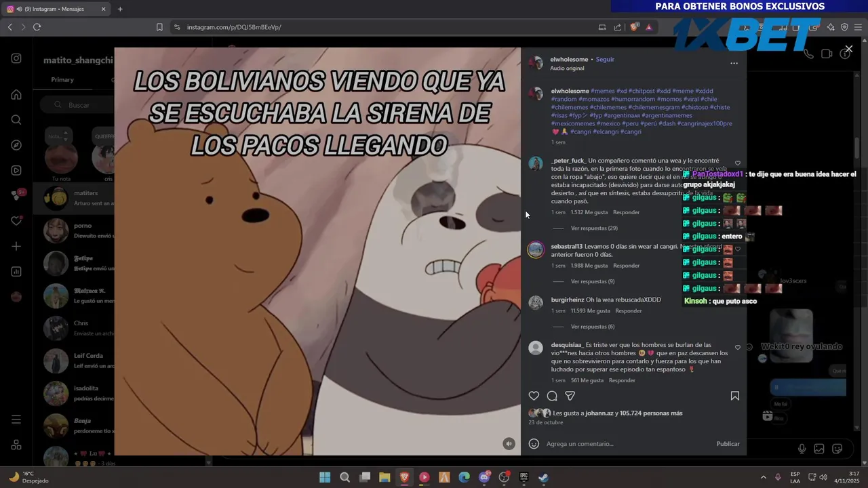This screenshot has height=488, width=868.
Task: Open emoji picker in comment box
Action: click(x=534, y=444)
